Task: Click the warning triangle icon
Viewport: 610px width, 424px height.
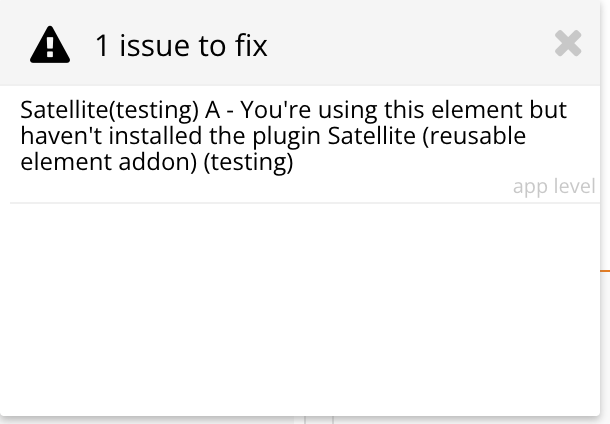Action: [50, 44]
